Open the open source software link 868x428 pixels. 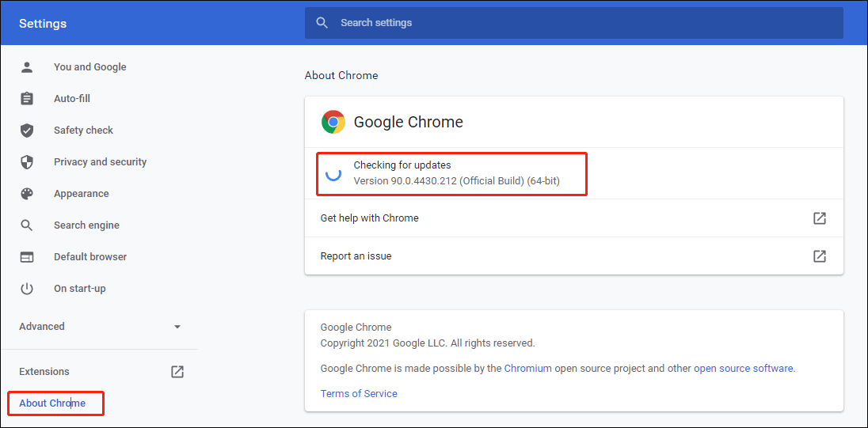coord(744,369)
